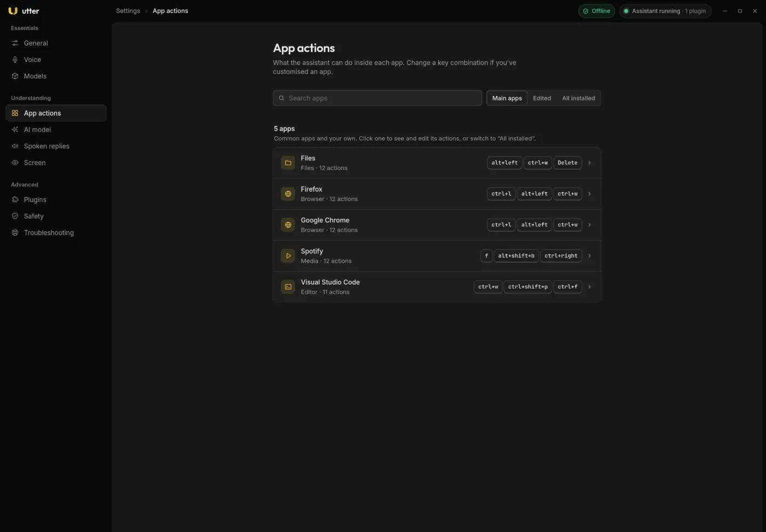Click the General sliders icon in sidebar
The image size is (766, 532).
[15, 43]
